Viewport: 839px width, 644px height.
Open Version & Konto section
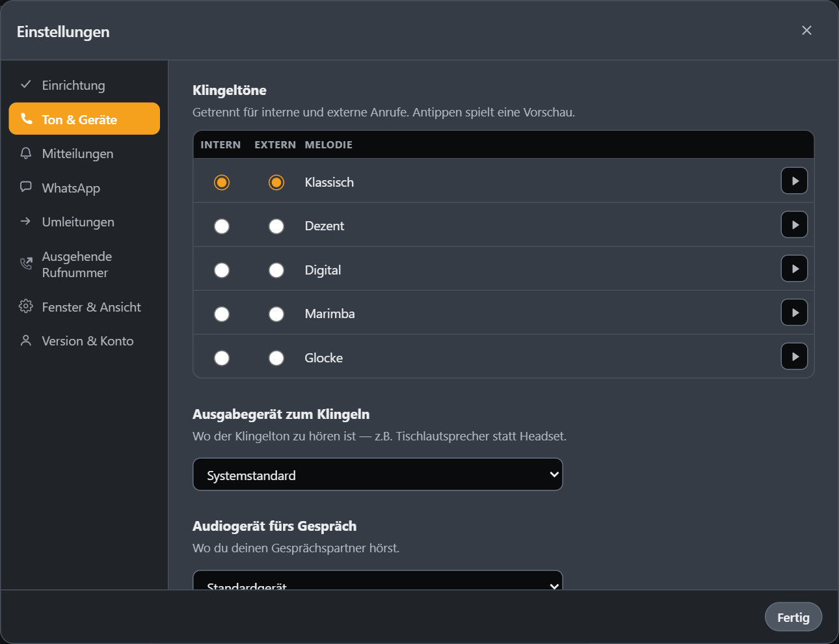(x=85, y=341)
